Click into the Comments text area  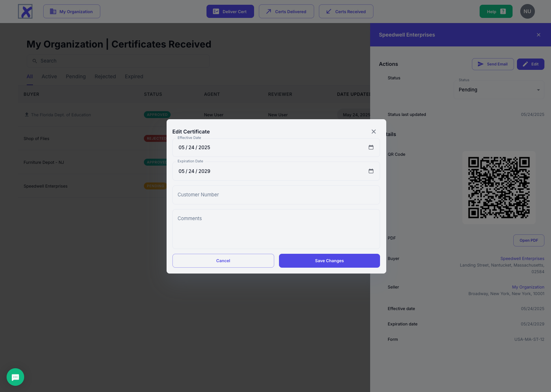276,229
